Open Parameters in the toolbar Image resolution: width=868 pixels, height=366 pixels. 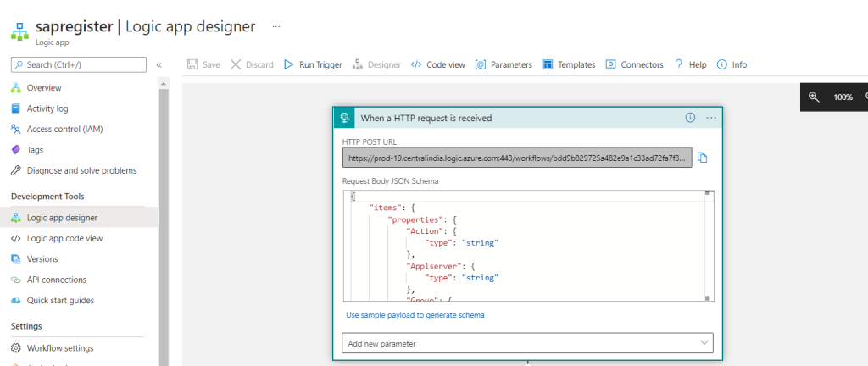(504, 64)
